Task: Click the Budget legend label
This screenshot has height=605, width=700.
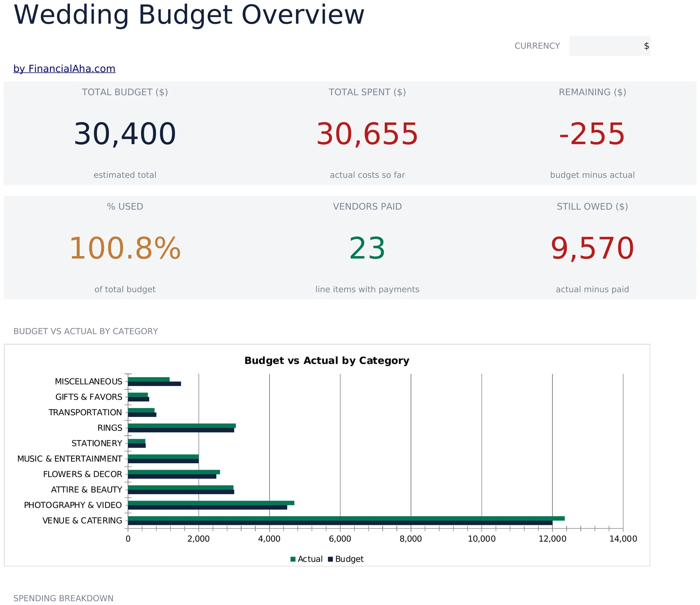Action: tap(349, 559)
